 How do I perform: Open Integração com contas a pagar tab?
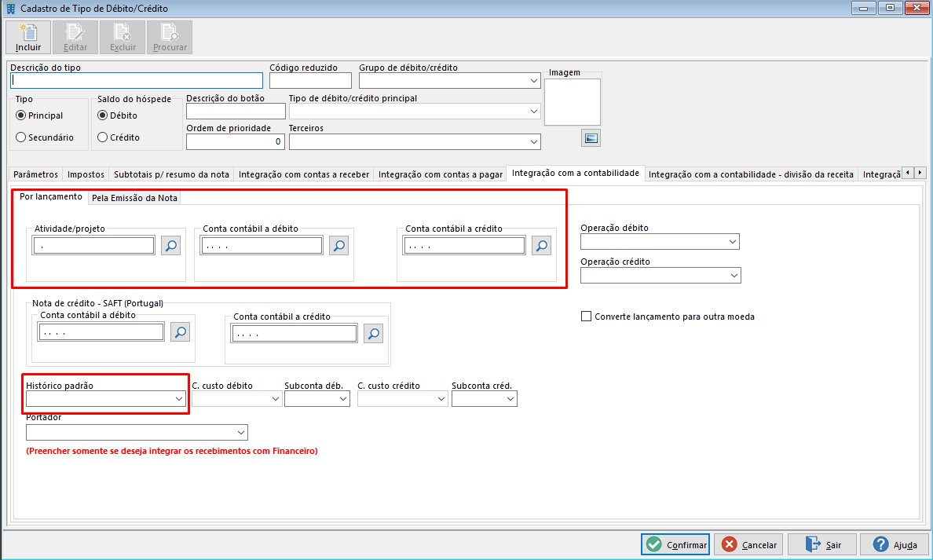click(x=441, y=174)
